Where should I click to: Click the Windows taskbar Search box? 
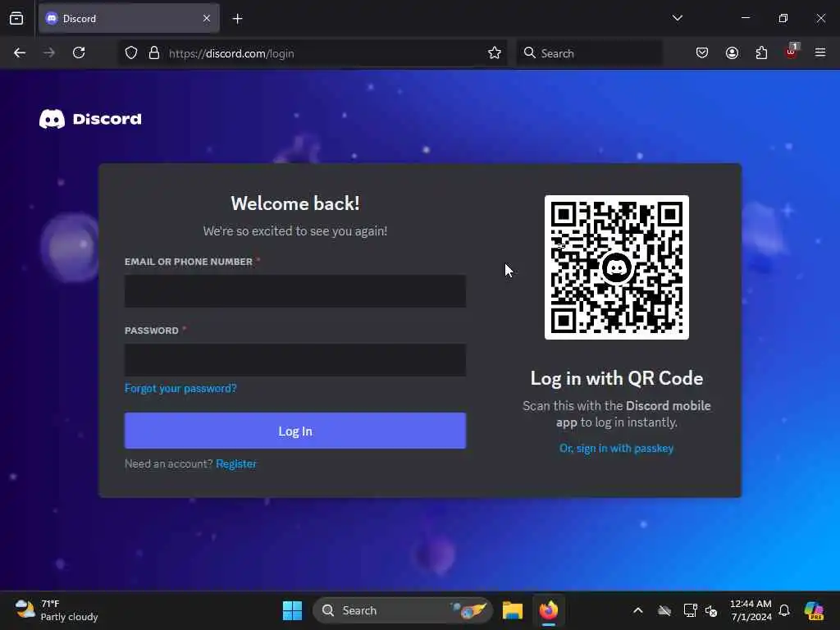(403, 610)
